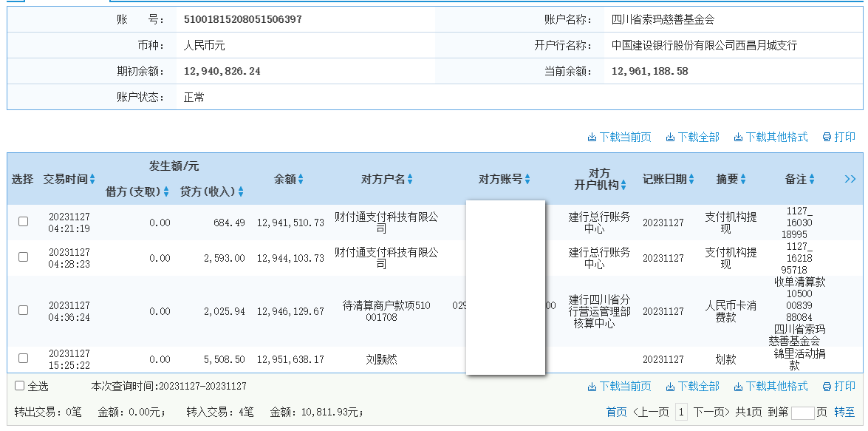868x431 pixels.
Task: Click top 下载当前页 link
Action: 619,137
